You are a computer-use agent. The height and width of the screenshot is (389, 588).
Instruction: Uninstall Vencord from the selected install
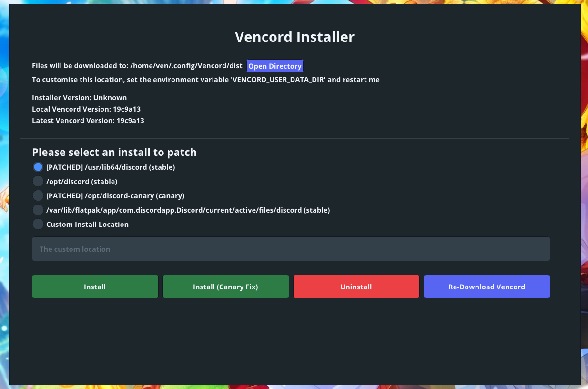coord(356,287)
